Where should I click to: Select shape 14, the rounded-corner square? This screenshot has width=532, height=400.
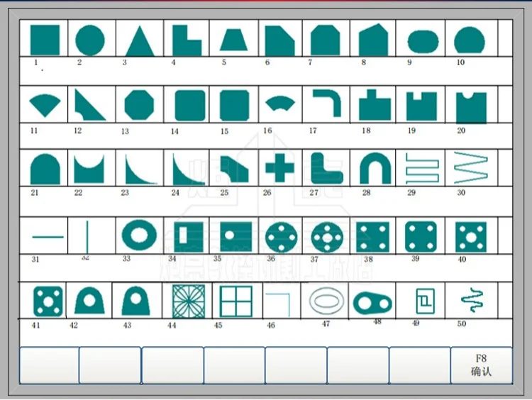pos(190,106)
